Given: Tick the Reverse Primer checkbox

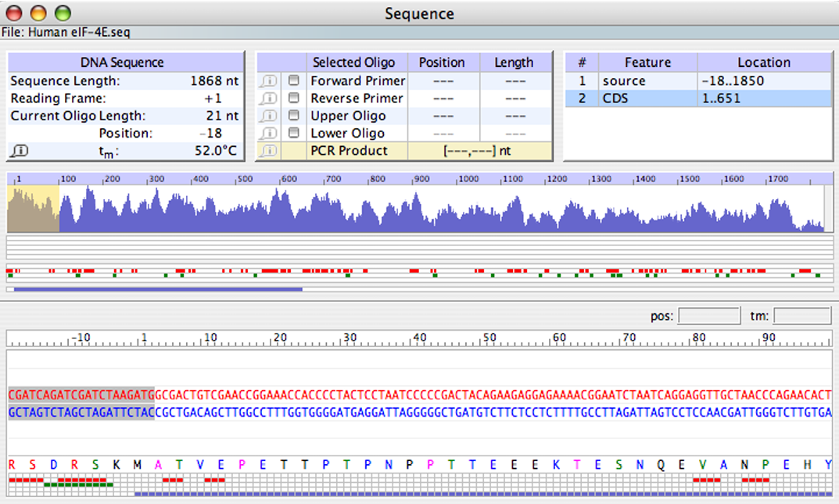Looking at the screenshot, I should (293, 98).
